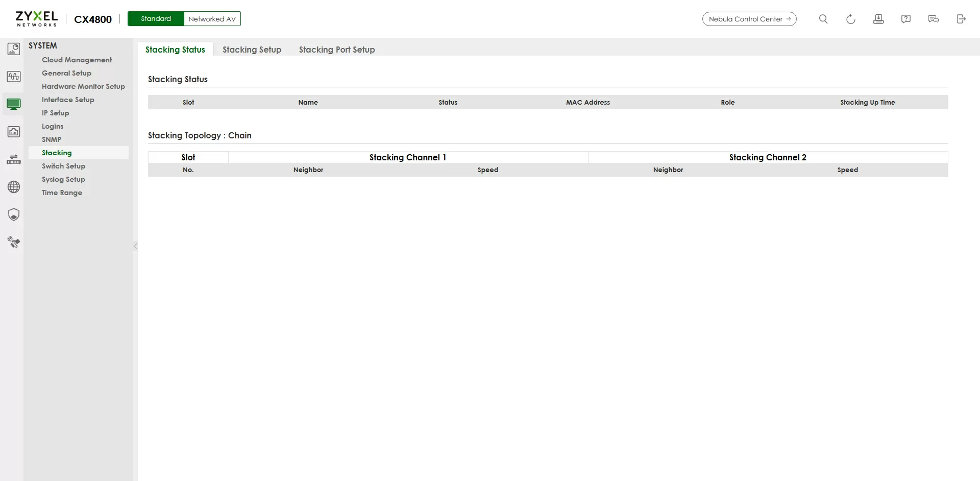Click the save configuration icon

click(878, 19)
